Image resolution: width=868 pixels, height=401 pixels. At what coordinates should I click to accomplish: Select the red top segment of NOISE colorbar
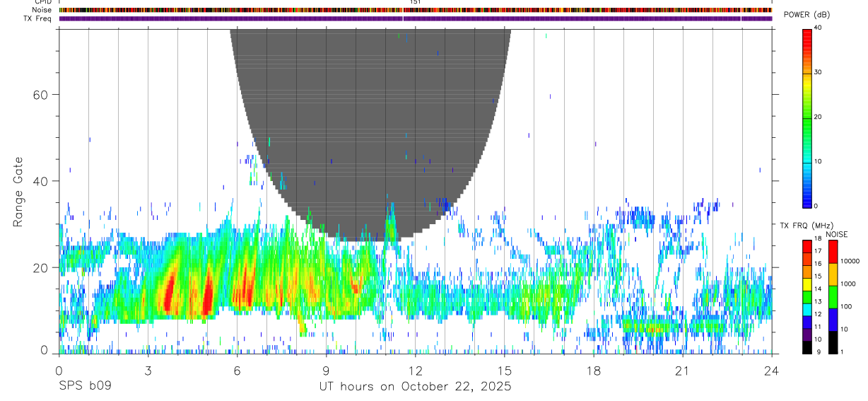[832, 251]
